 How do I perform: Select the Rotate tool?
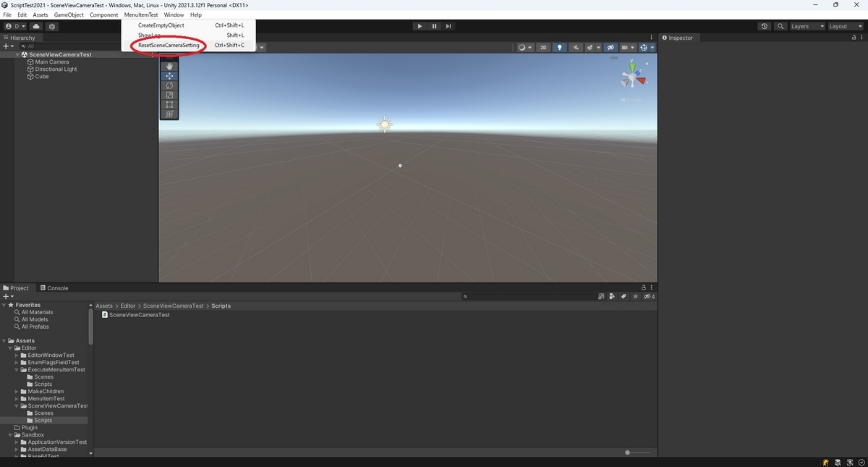tap(169, 85)
